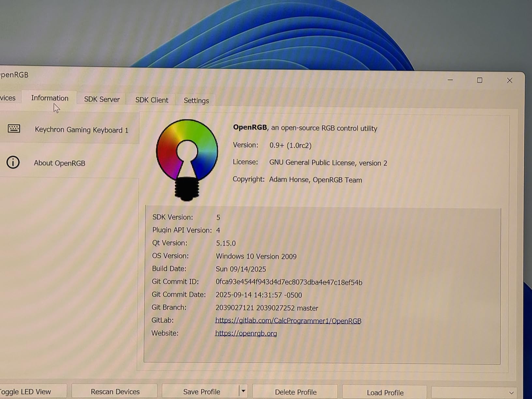Click the Git Commit ID hash value
Image resolution: width=532 pixels, height=399 pixels.
coord(289,282)
